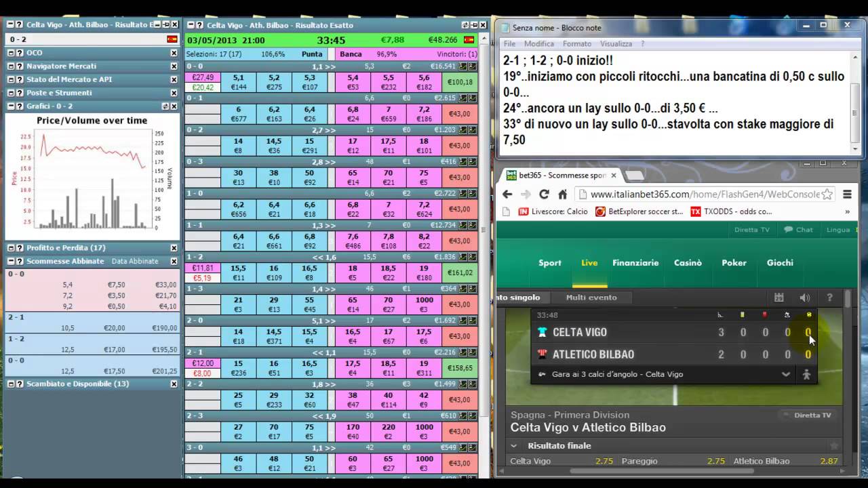Screen dimensions: 868x488
Task: Expand corner-race market dropdown chevron
Action: (x=785, y=374)
